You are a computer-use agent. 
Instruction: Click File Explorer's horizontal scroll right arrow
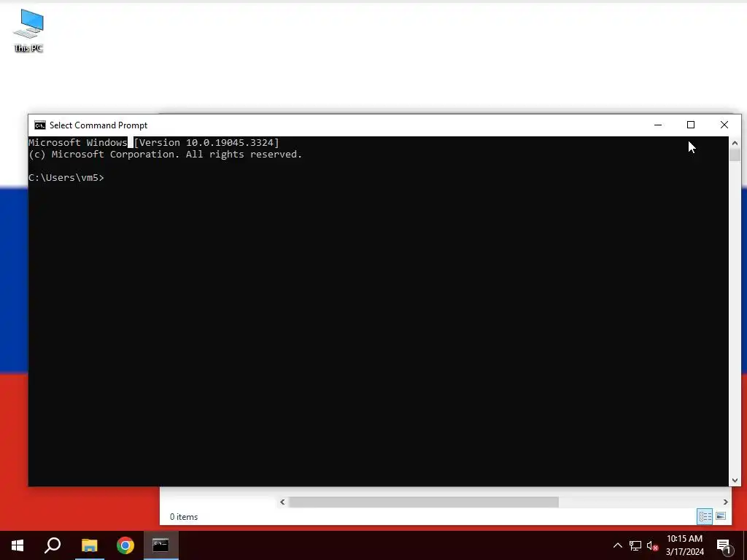tap(726, 502)
